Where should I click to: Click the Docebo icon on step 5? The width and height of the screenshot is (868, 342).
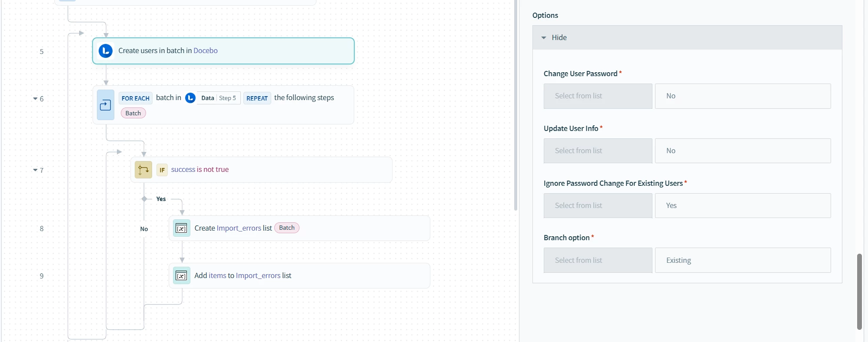106,51
